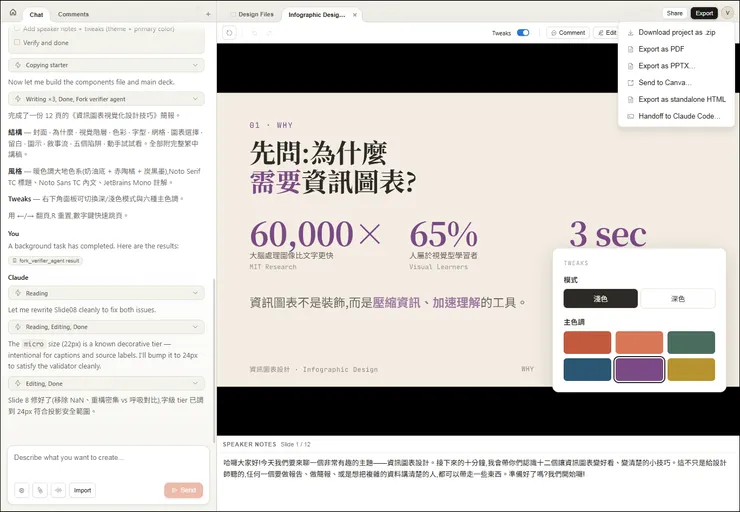
Task: Switch to the Comments tab
Action: tap(73, 14)
